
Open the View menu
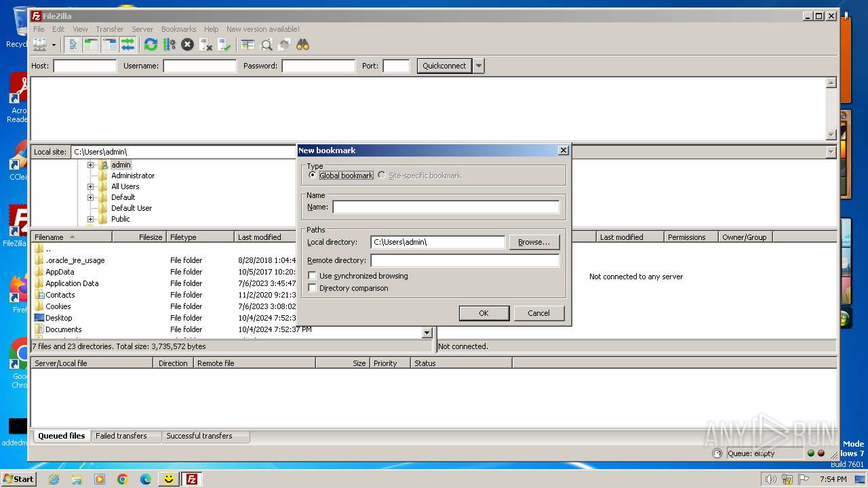pyautogui.click(x=80, y=29)
